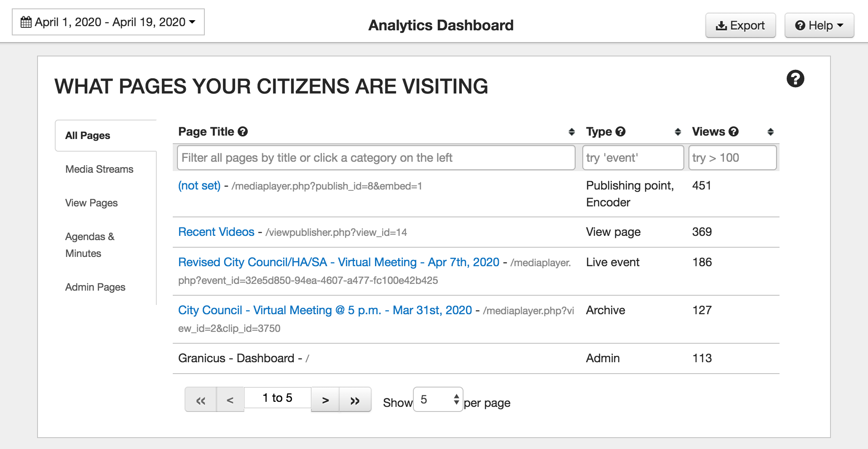Sort the Type column with its arrows
The height and width of the screenshot is (449, 868).
678,132
